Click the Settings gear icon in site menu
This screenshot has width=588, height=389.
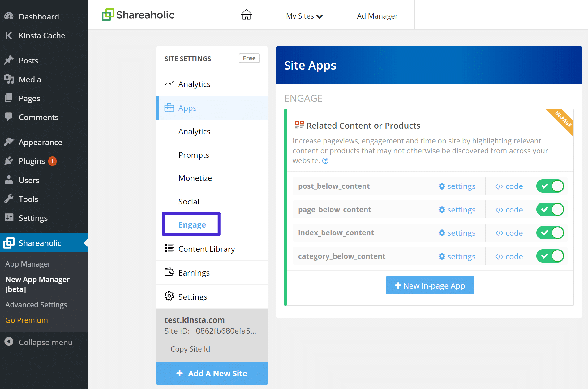[x=169, y=296]
